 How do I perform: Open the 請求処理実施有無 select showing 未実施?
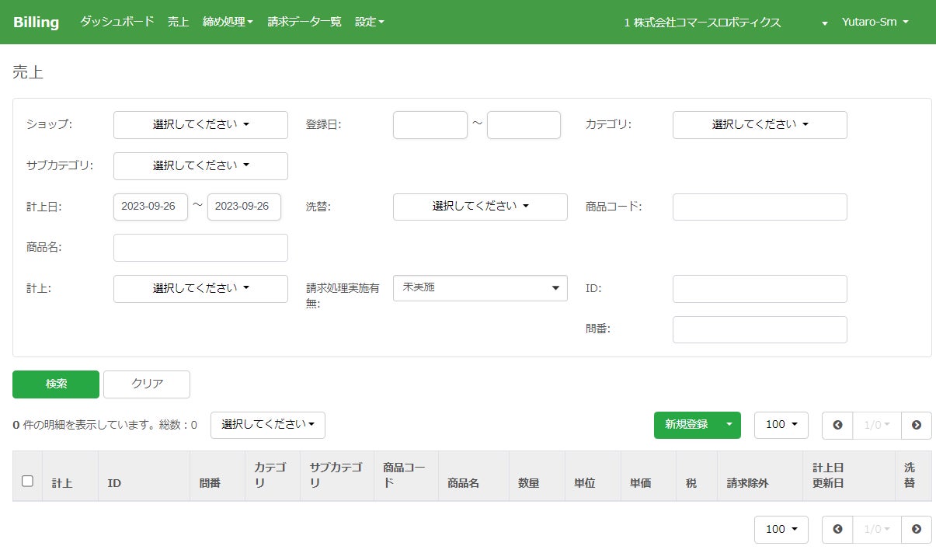480,288
